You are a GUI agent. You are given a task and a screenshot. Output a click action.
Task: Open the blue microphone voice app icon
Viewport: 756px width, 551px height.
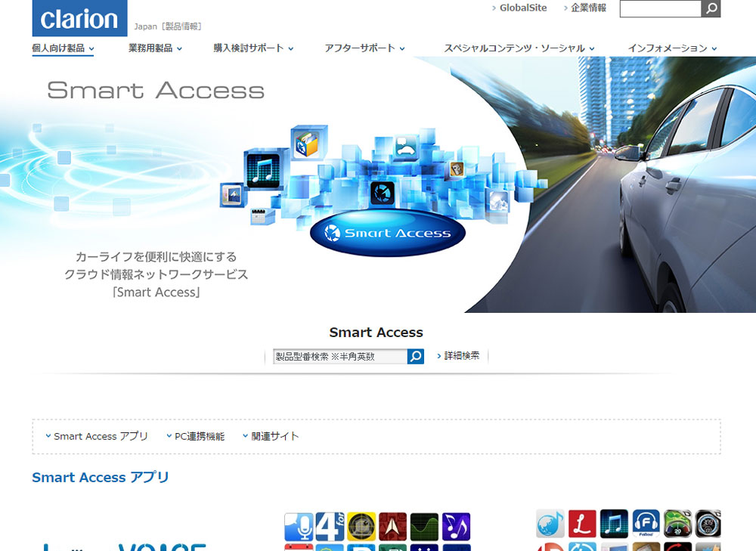coord(299,526)
